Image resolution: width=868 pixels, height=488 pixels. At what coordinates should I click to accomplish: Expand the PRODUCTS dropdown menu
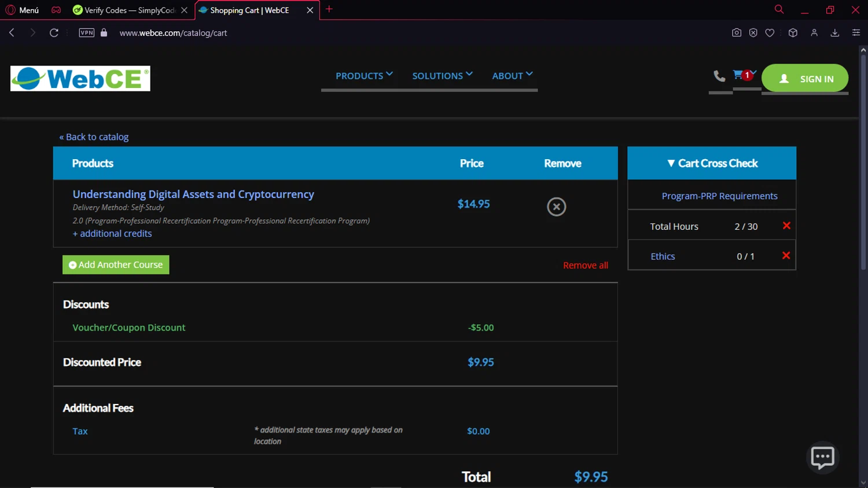364,76
